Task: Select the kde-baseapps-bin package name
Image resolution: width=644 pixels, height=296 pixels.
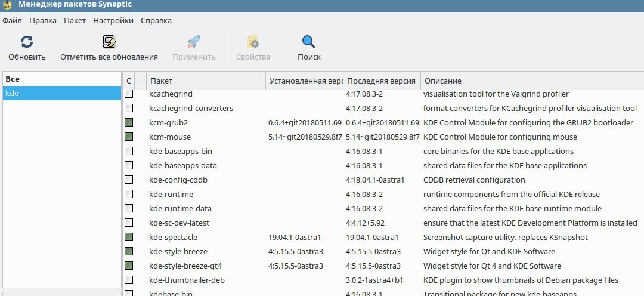Action: click(x=181, y=152)
